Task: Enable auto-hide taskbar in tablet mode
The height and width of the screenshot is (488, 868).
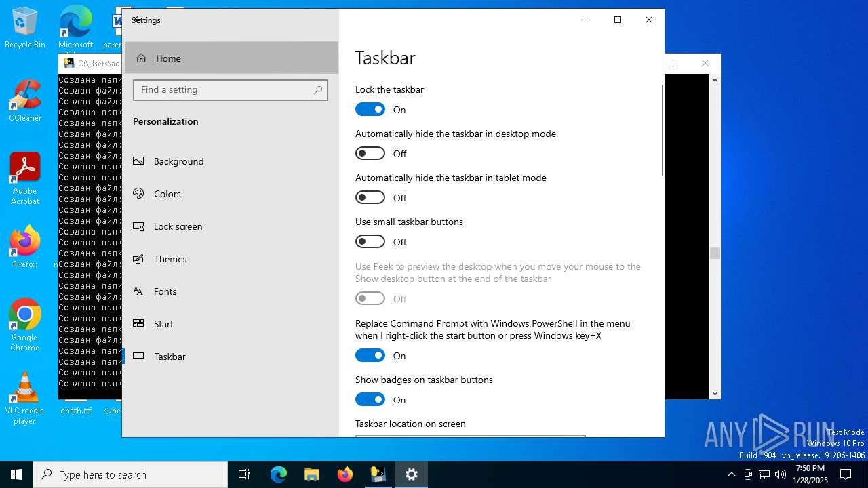Action: coord(370,197)
